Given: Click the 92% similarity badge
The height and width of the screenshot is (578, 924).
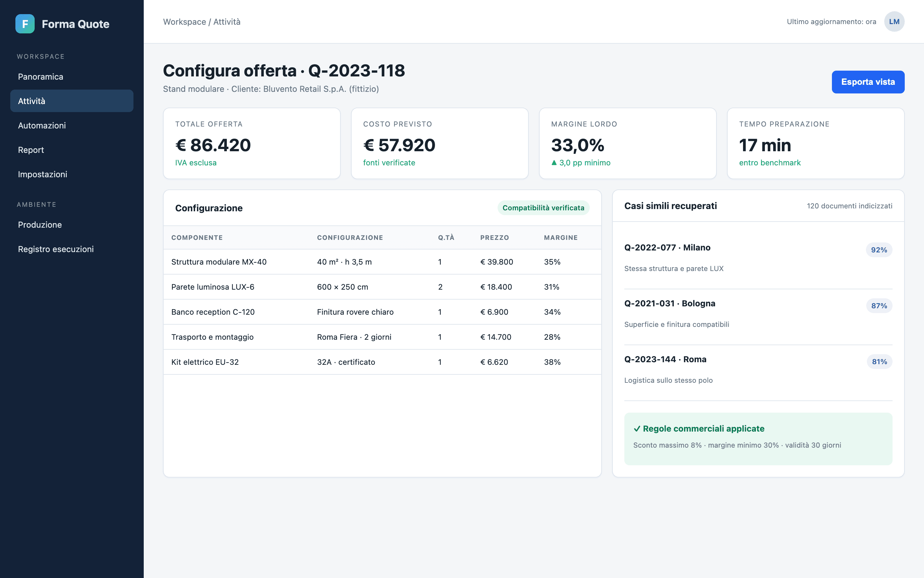Looking at the screenshot, I should (x=879, y=250).
